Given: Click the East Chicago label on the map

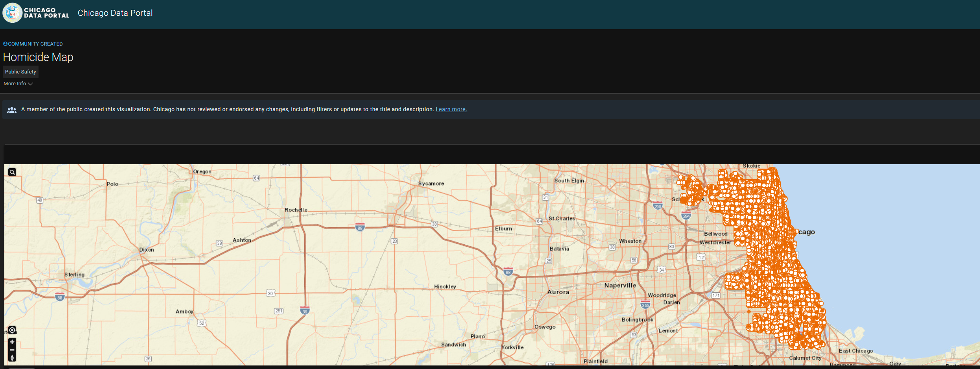Looking at the screenshot, I should 856,351.
